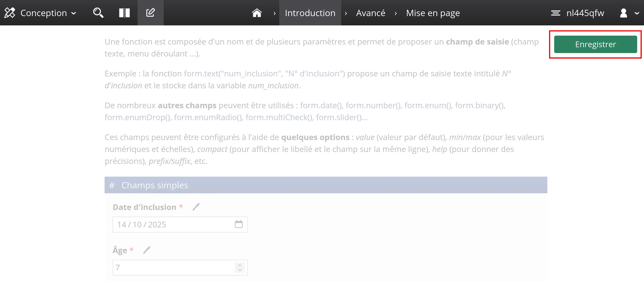Open the Introduction breadcrumb tab
Viewport: 644px width, 282px height.
pos(310,13)
